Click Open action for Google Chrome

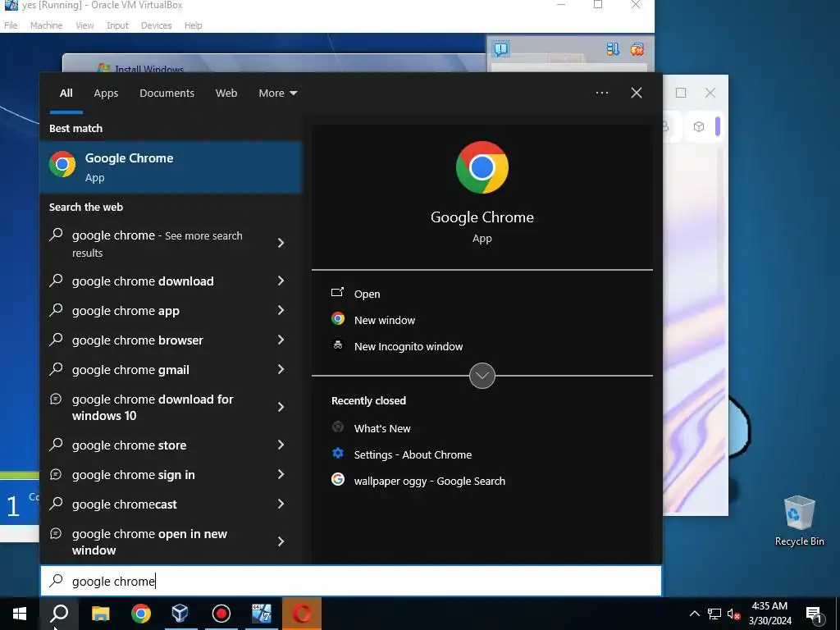tap(367, 294)
